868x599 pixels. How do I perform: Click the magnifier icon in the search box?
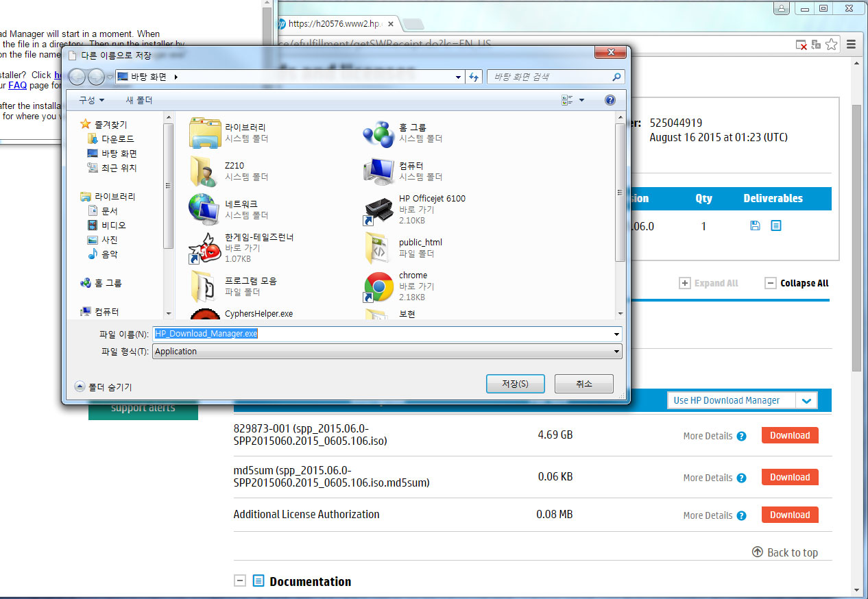click(616, 77)
